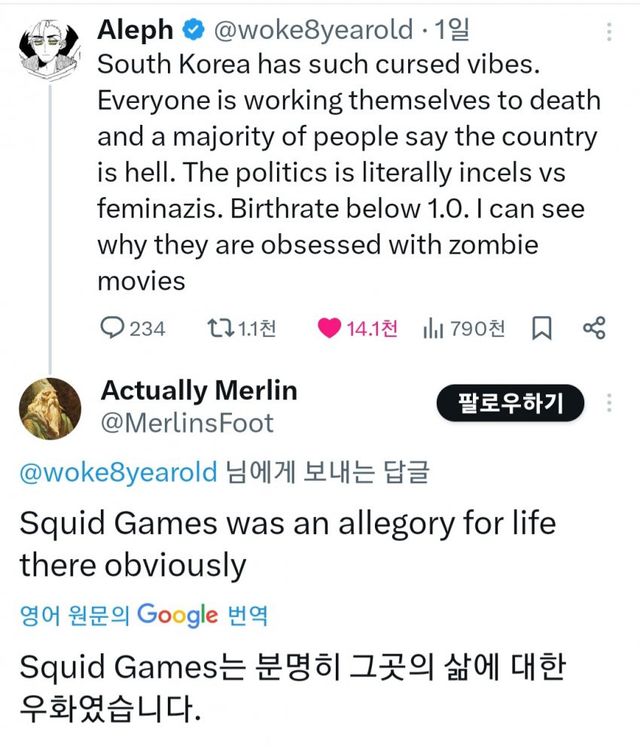Bookmark Aleph's tweet

click(x=541, y=328)
